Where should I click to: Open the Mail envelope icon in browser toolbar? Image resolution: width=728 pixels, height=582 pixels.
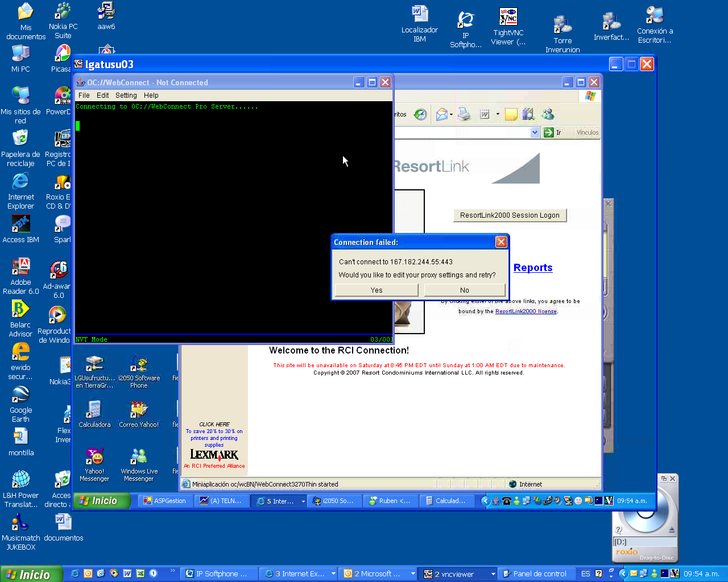tap(442, 115)
